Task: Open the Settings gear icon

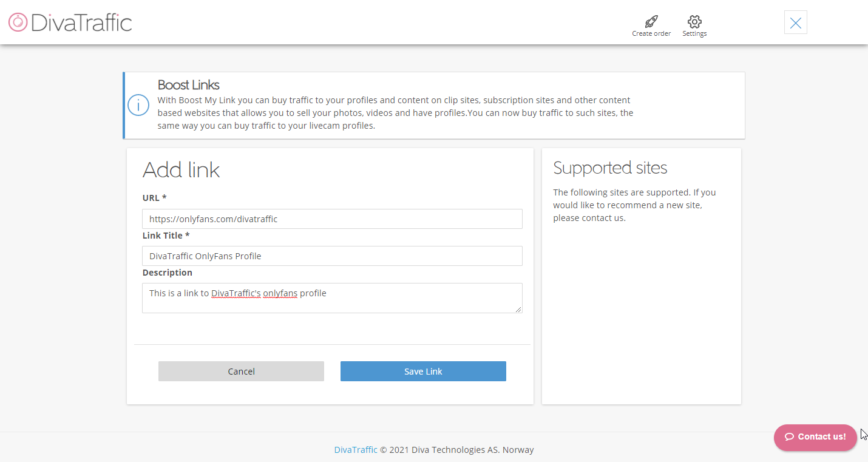Action: [694, 22]
